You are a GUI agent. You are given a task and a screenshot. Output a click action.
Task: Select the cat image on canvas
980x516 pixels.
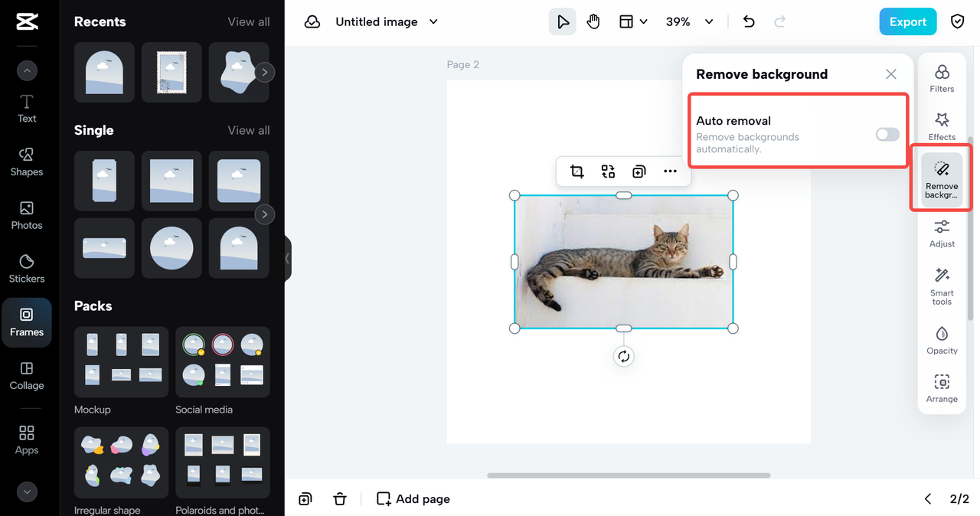coord(624,262)
